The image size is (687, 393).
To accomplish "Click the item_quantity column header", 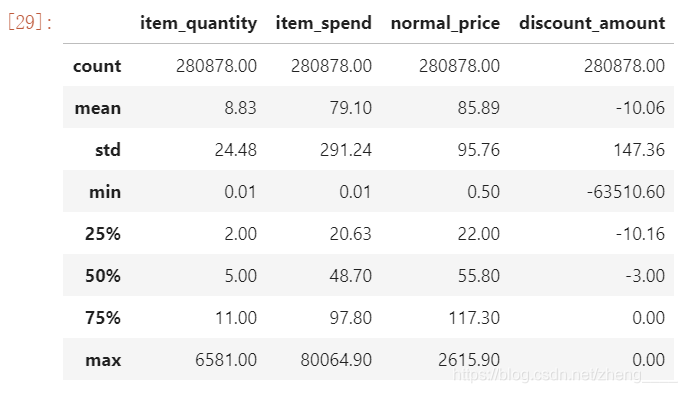I will (198, 23).
